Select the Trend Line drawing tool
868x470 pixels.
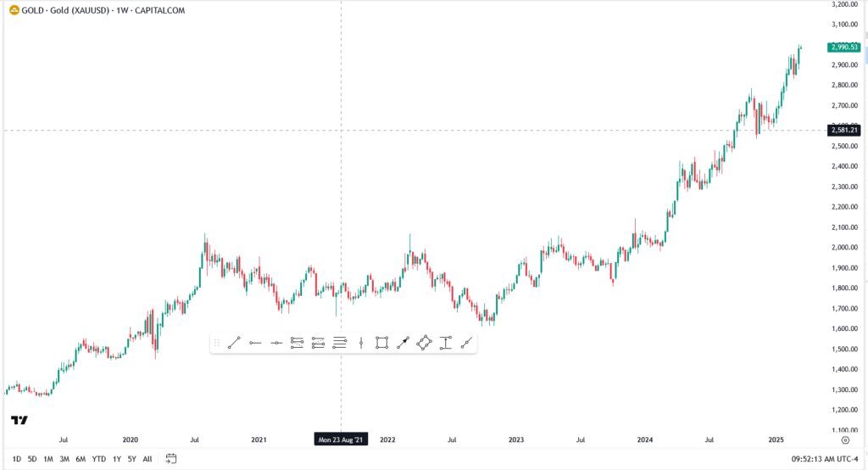point(235,343)
